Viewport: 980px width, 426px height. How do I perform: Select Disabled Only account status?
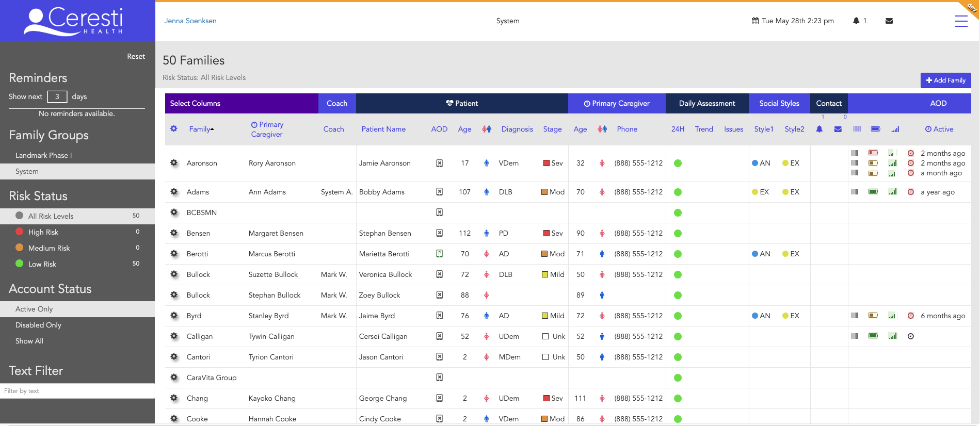[x=77, y=325]
